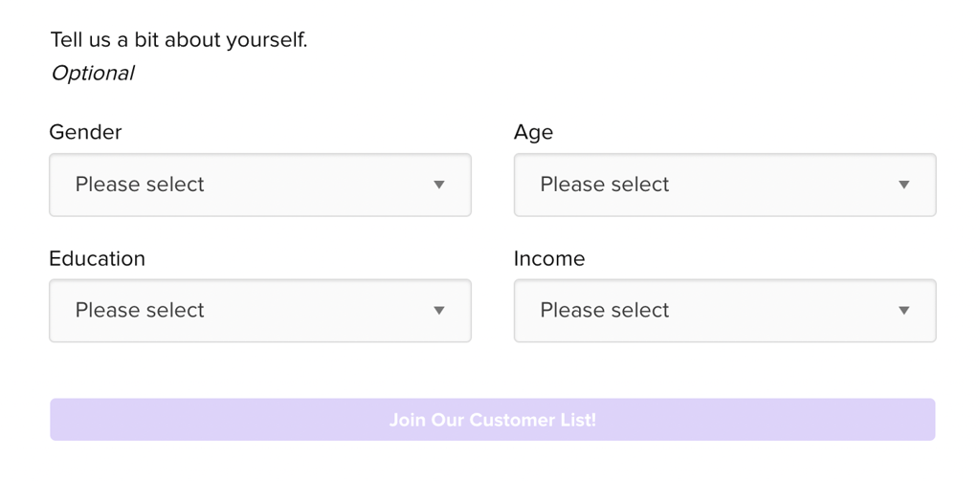Screen dimensions: 980x481
Task: Click the Age dropdown arrow icon
Action: click(x=903, y=185)
